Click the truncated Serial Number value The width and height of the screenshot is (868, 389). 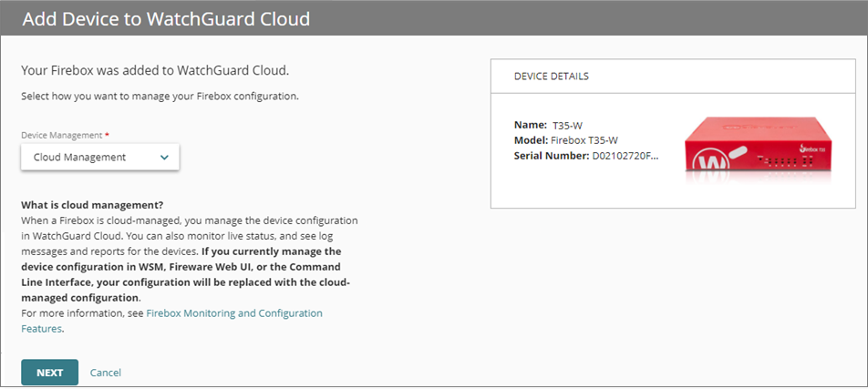[x=625, y=156]
